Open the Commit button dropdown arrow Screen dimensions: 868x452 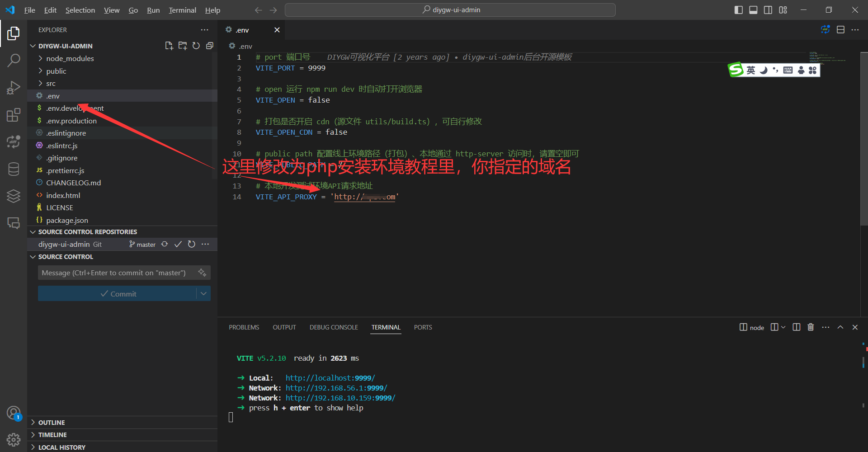pos(204,293)
